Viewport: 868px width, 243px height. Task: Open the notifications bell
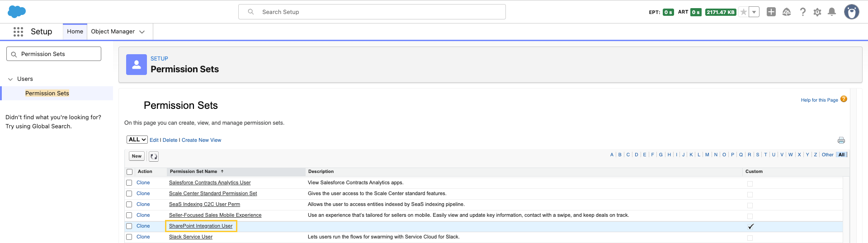click(x=832, y=12)
